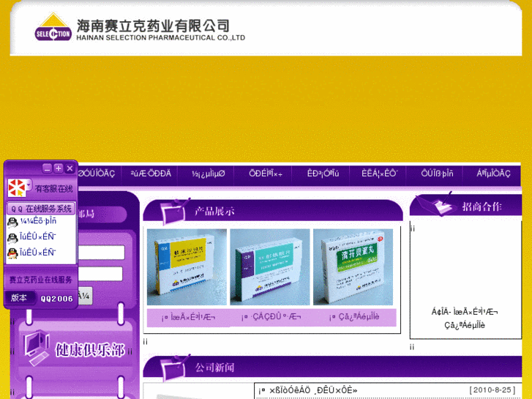
Task: Click the 'HAINAN SELECTION PHARMACEUTICAL CO.,LTD' text
Action: (160, 37)
